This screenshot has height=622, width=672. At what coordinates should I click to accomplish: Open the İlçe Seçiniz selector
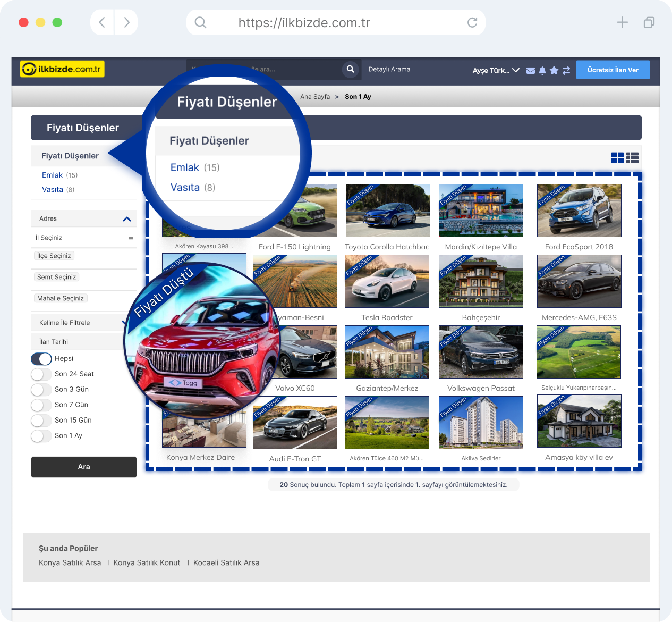(x=54, y=256)
